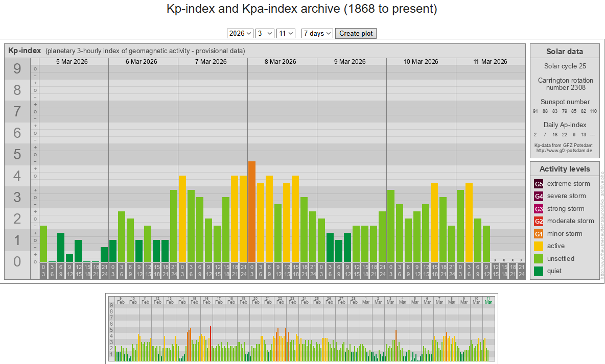Click the orange Kp 5- bar on 8 March
Image resolution: width=605 pixels, height=364 pixels.
pos(251,212)
